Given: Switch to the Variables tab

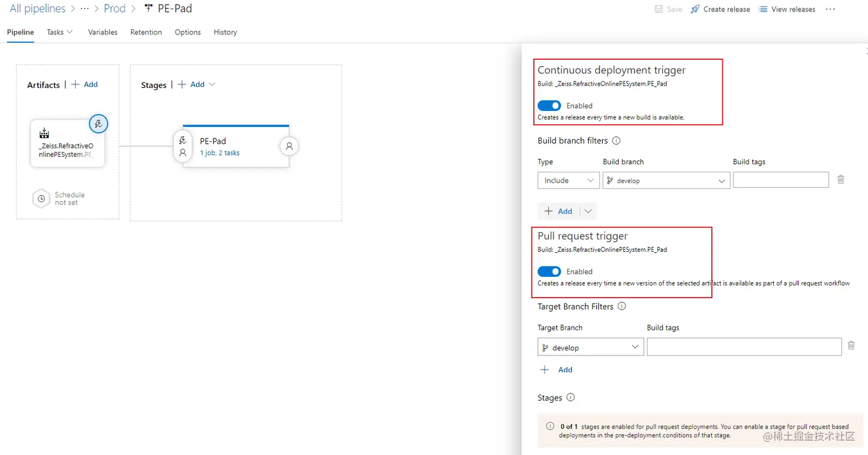Looking at the screenshot, I should tap(103, 32).
